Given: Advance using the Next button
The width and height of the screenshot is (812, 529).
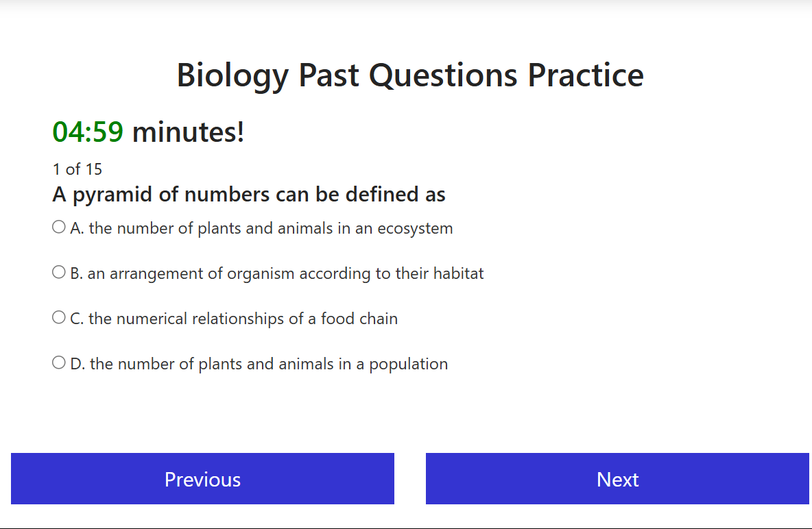Looking at the screenshot, I should pos(617,479).
